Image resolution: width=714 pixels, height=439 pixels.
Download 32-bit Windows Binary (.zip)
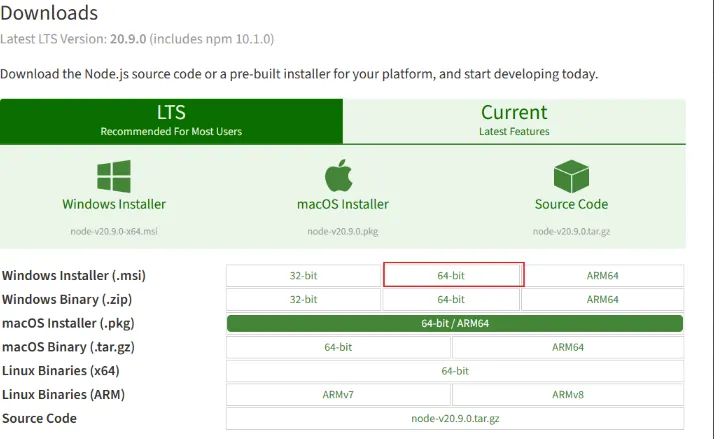click(303, 299)
